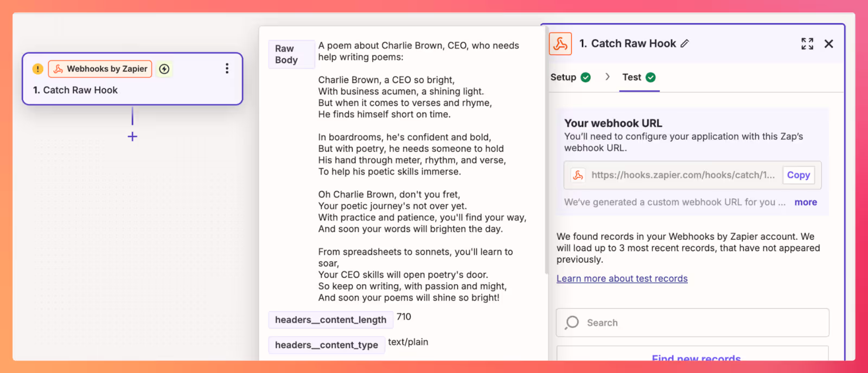Click the Webhooks icon inside the URL field
868x373 pixels.
point(578,175)
